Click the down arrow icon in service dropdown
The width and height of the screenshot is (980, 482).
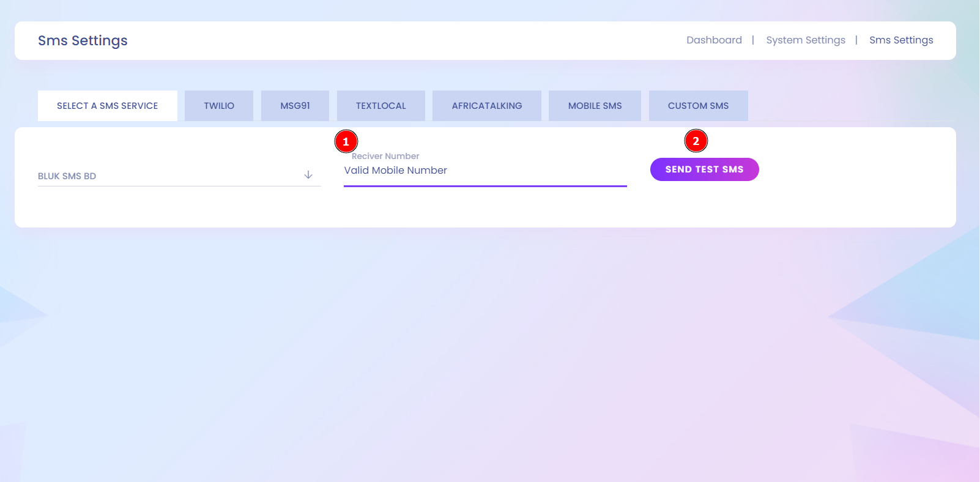[308, 175]
